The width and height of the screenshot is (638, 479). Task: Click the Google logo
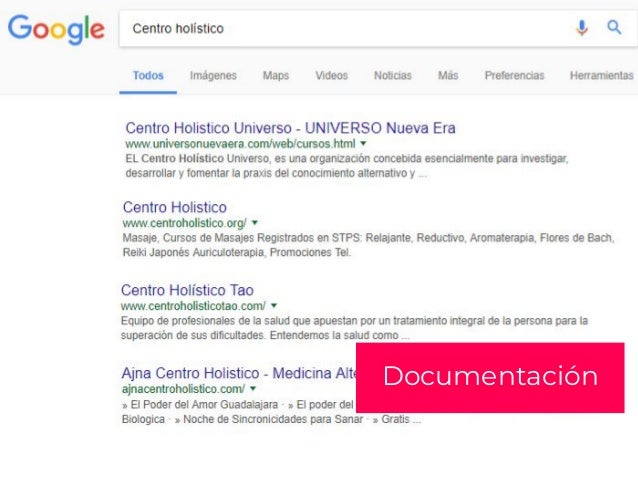click(x=56, y=29)
